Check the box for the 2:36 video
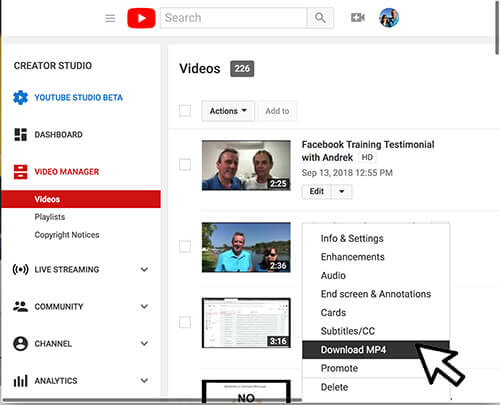The width and height of the screenshot is (500, 405). (x=185, y=247)
